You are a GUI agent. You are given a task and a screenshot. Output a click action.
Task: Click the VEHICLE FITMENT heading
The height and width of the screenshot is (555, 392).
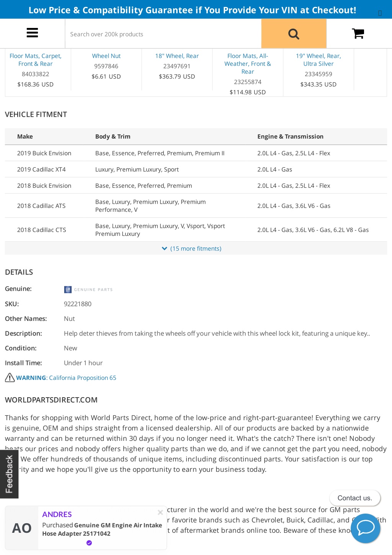click(x=36, y=115)
